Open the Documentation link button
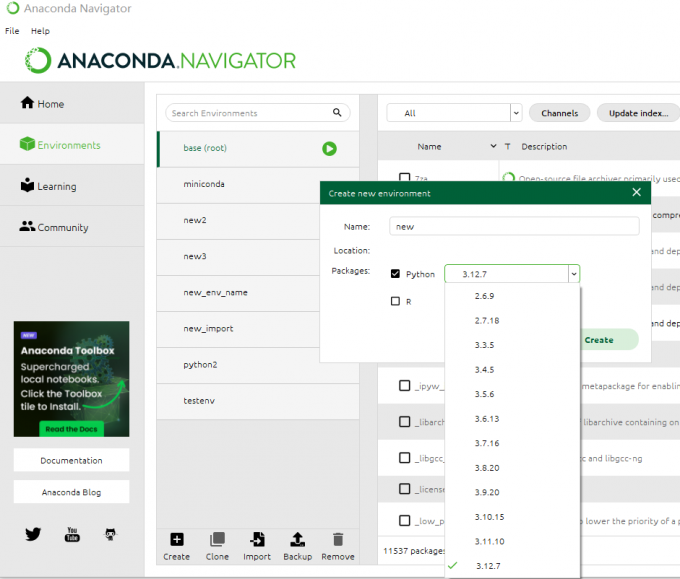Image resolution: width=680 pixels, height=579 pixels. click(72, 460)
